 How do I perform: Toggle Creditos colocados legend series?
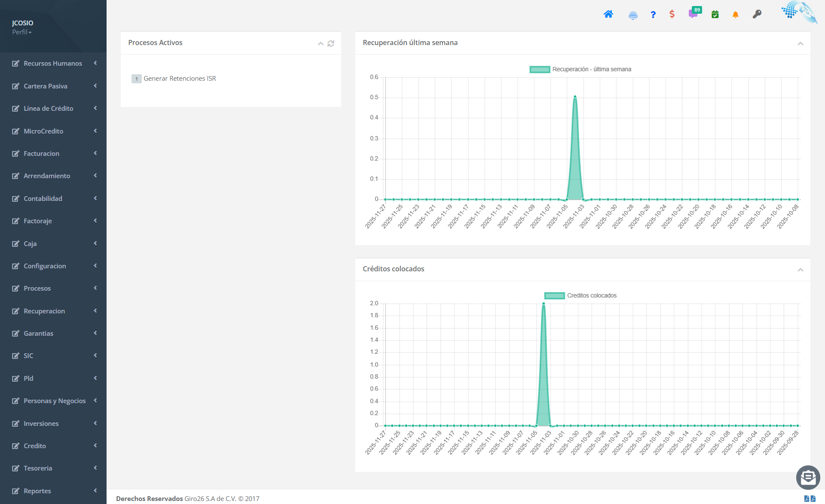pos(581,295)
